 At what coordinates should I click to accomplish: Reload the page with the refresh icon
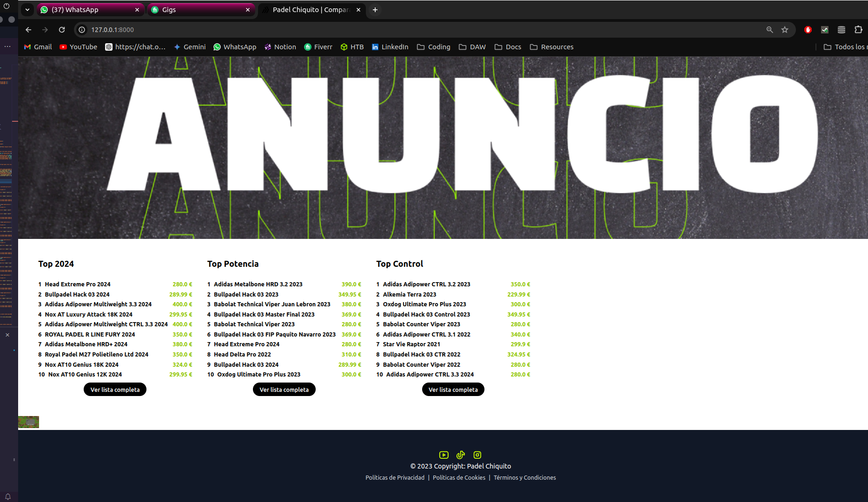62,30
